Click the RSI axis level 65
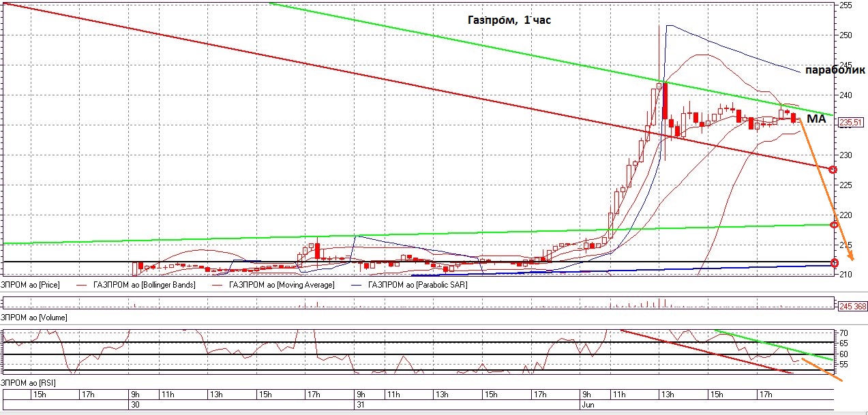Image resolution: width=868 pixels, height=415 pixels. click(x=844, y=343)
